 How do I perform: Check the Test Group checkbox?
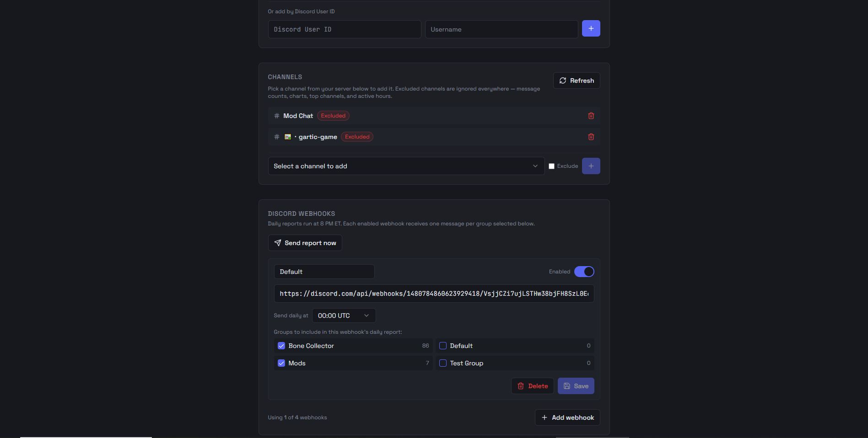443,363
